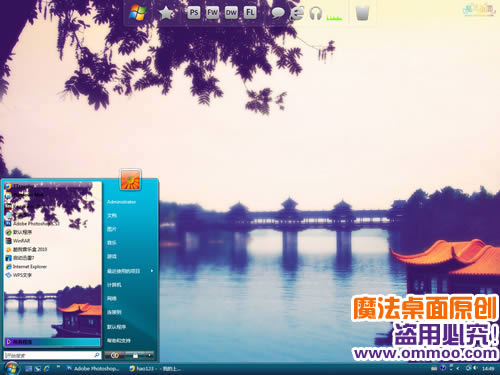Launch Photoshop from the PS dock icon
Viewport: 500px width, 375px height.
tap(194, 13)
